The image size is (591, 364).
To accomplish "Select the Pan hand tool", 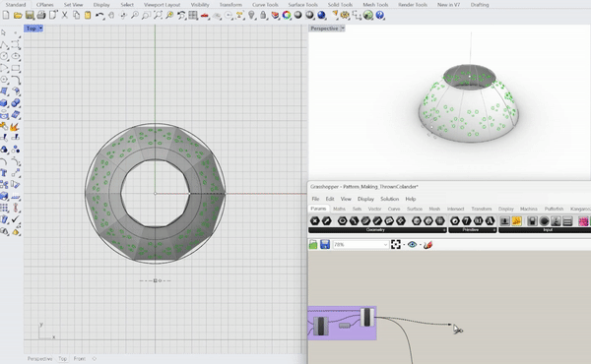I will pyautogui.click(x=111, y=16).
